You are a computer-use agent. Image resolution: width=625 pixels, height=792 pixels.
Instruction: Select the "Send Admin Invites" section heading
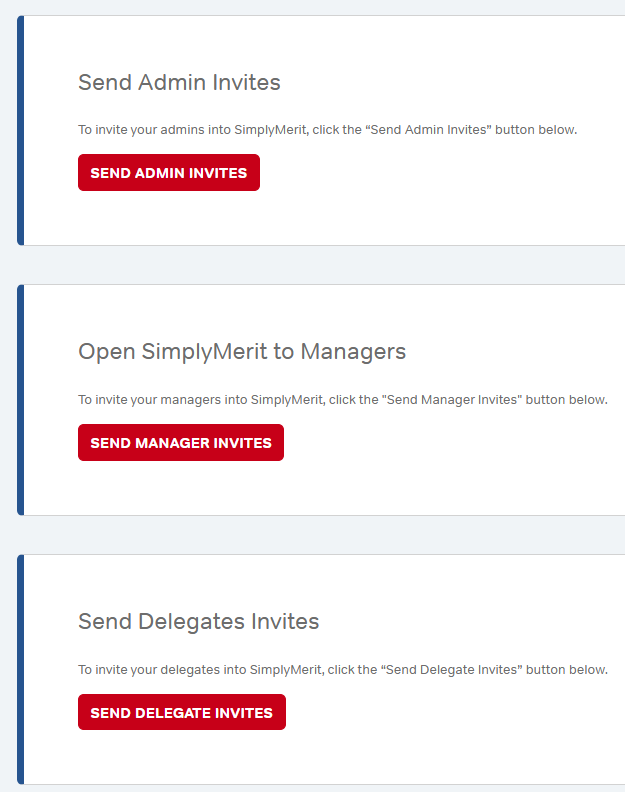179,82
